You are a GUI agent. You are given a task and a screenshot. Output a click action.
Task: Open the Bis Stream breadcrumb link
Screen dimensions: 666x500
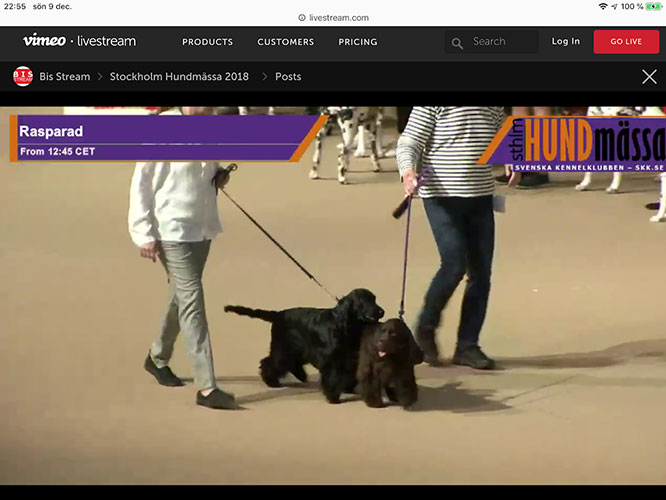[65, 76]
